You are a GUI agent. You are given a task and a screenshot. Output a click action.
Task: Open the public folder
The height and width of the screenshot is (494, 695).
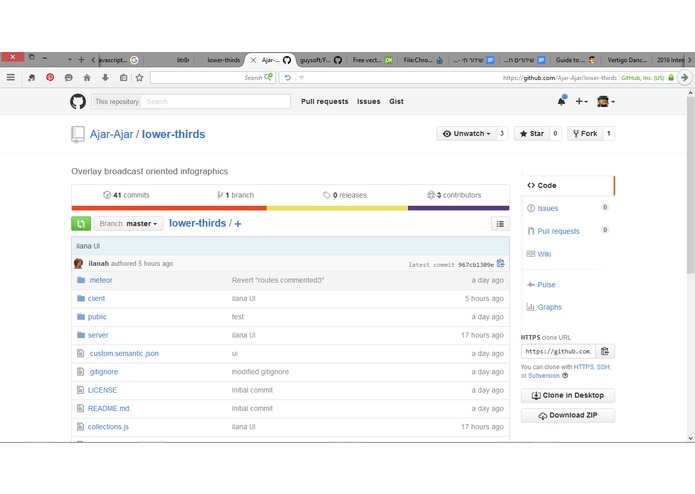click(97, 317)
